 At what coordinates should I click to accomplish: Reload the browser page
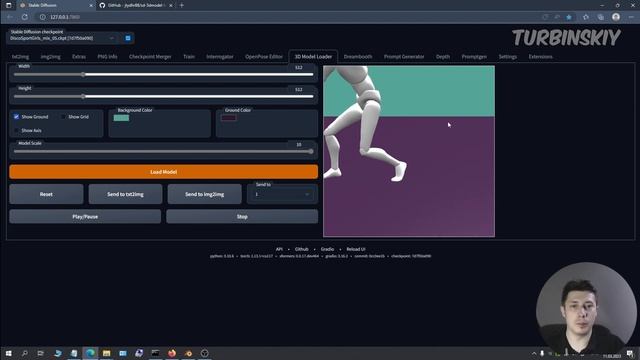tap(25, 17)
